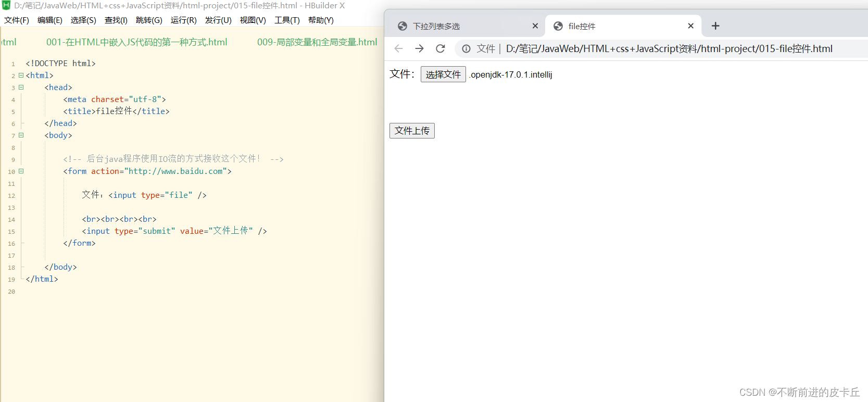Image resolution: width=868 pixels, height=402 pixels.
Task: Open the 跳转(G) menu
Action: click(149, 20)
